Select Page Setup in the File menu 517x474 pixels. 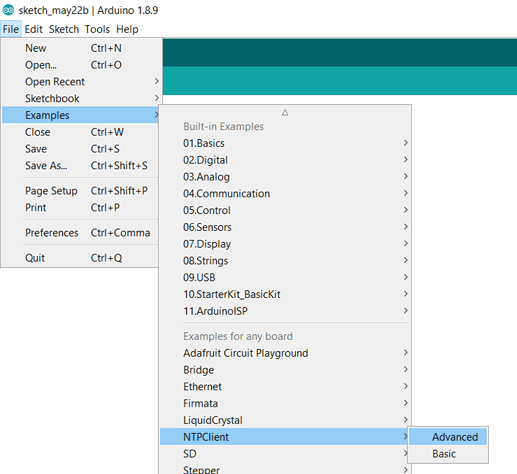click(x=81, y=191)
